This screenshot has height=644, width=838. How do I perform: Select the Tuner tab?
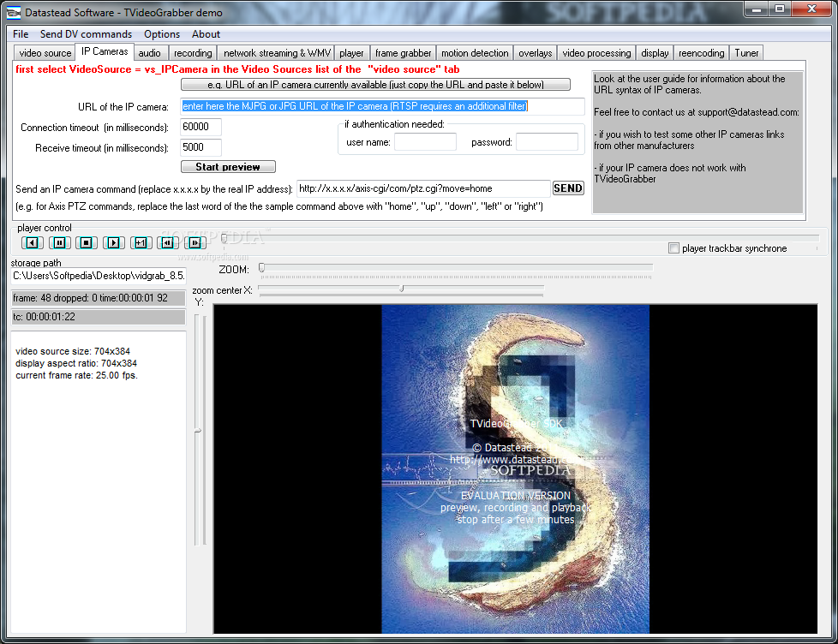746,53
